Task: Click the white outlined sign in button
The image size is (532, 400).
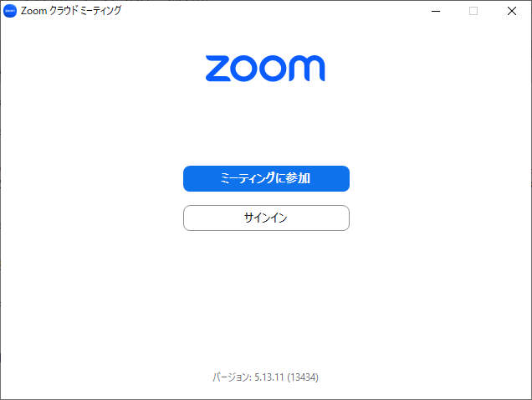Action: tap(266, 218)
